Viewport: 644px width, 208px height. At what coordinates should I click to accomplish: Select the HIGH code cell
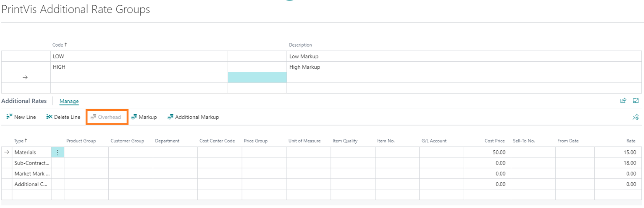[139, 67]
